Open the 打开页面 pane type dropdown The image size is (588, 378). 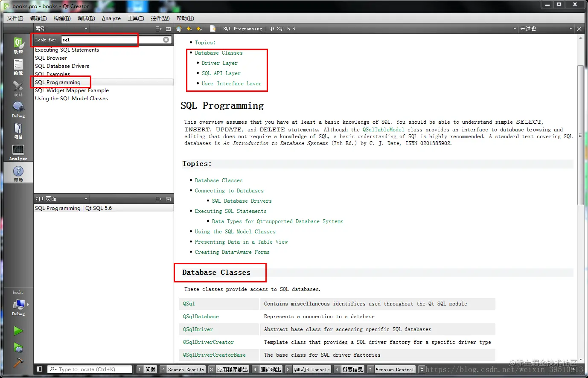point(61,199)
